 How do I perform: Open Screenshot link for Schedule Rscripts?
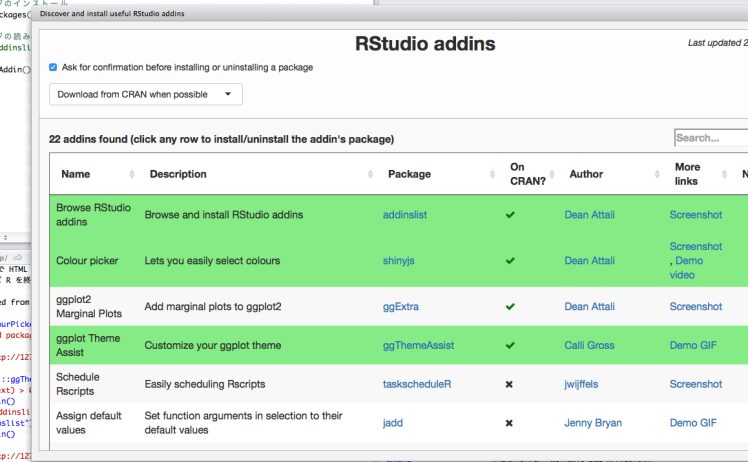coord(695,384)
